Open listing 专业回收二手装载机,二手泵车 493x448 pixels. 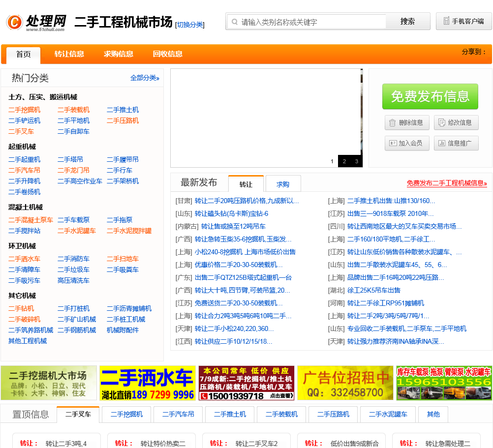pos(407,329)
